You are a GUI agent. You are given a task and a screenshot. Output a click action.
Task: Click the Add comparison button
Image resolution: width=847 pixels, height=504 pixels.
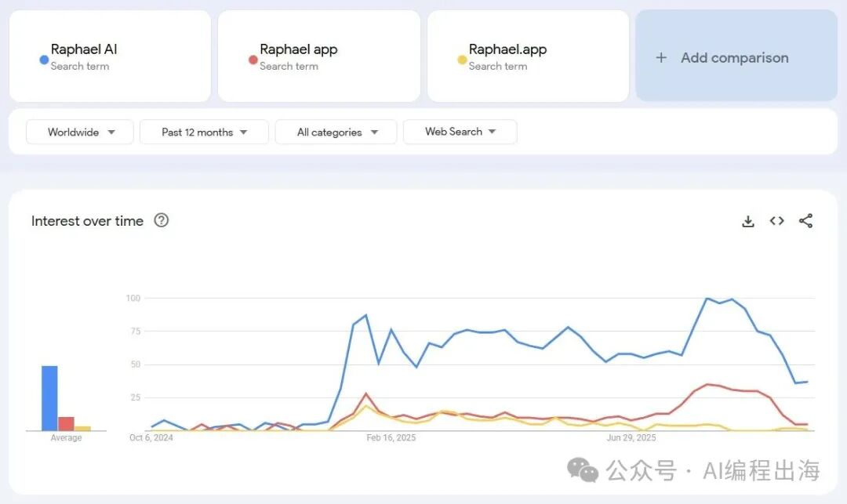[x=736, y=57]
